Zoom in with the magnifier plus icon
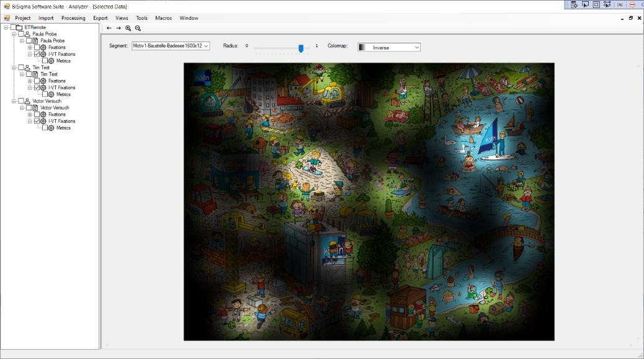The image size is (644, 359). pos(128,28)
